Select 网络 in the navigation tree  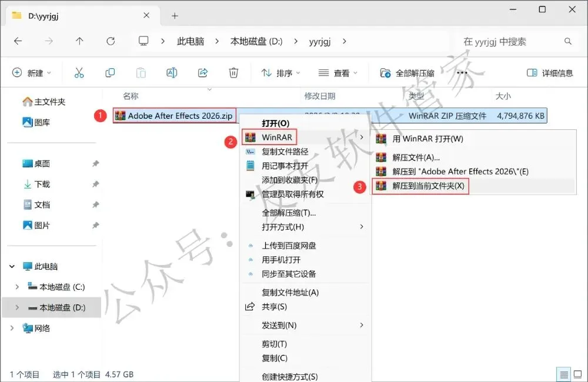(36, 329)
